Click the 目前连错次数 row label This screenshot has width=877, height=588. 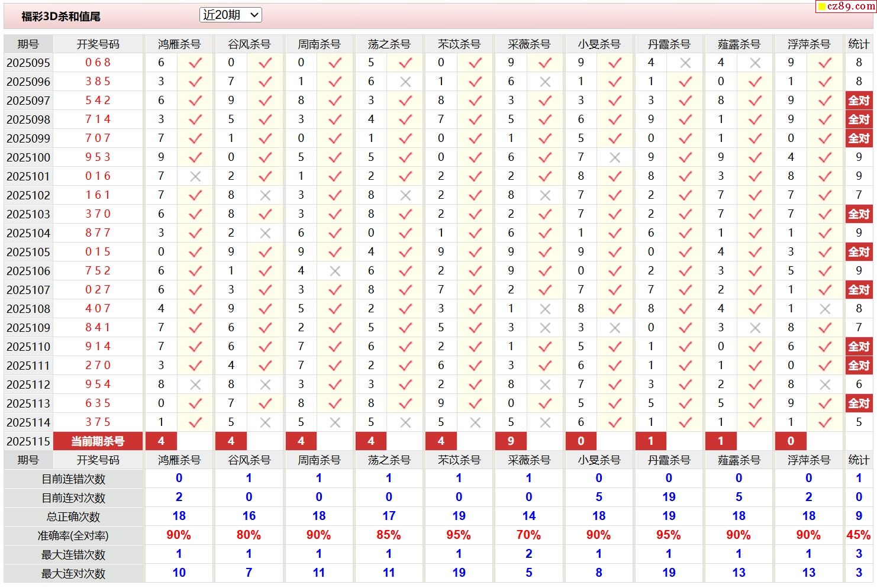73,479
